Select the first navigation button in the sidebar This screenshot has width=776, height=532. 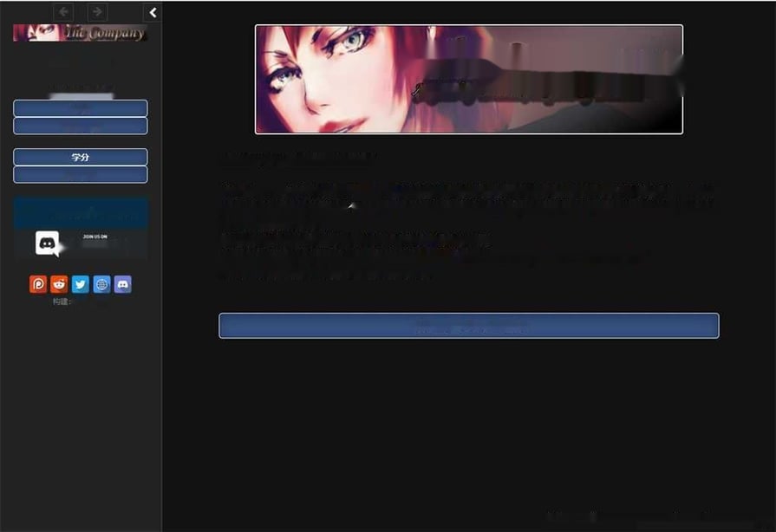click(x=80, y=108)
